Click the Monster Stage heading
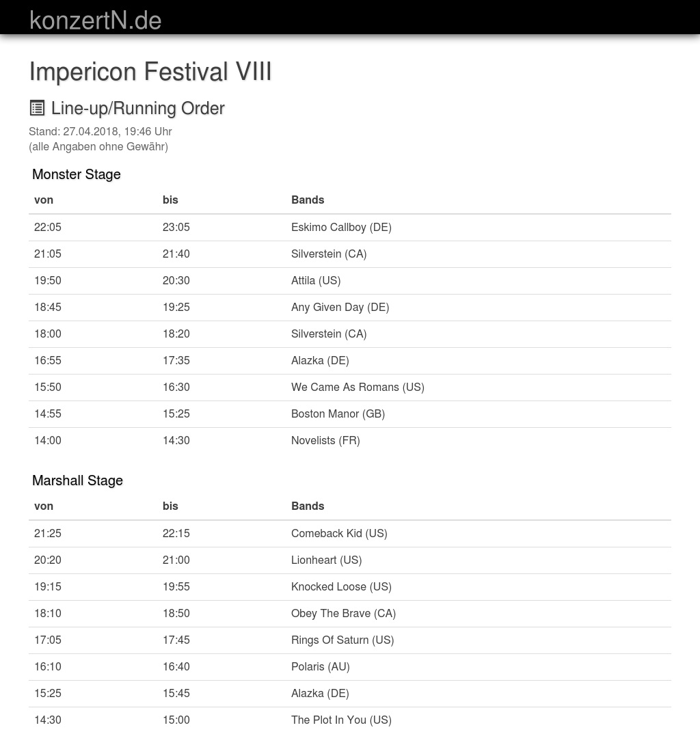 pos(77,174)
